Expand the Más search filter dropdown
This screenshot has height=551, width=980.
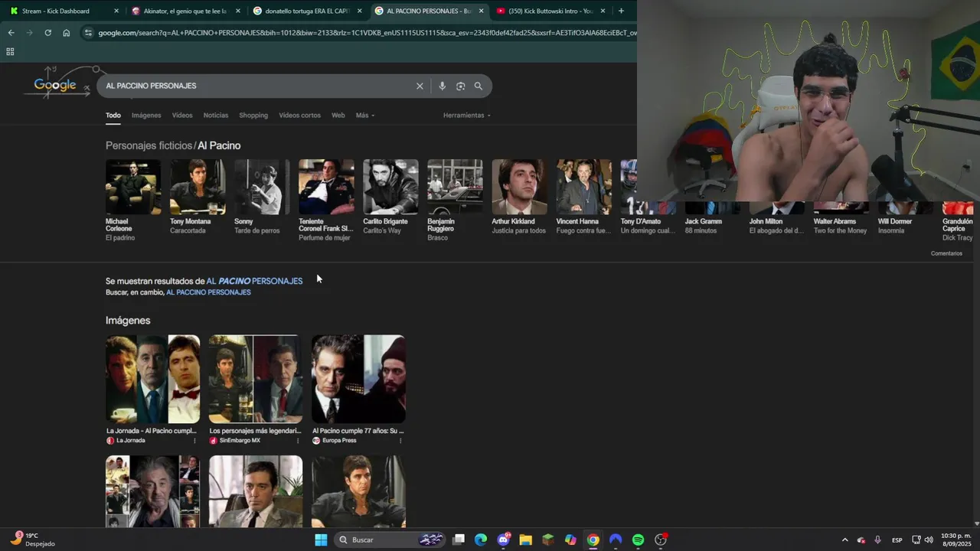point(365,116)
